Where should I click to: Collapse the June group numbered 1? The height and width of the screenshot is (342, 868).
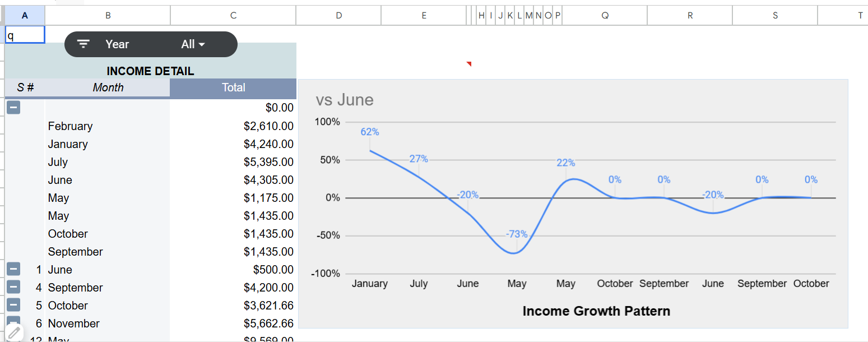(13, 270)
